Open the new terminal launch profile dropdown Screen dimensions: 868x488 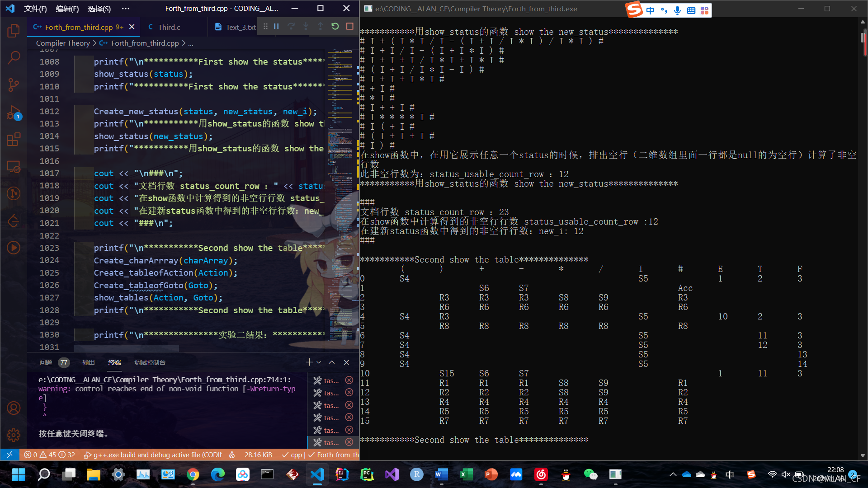(x=319, y=362)
